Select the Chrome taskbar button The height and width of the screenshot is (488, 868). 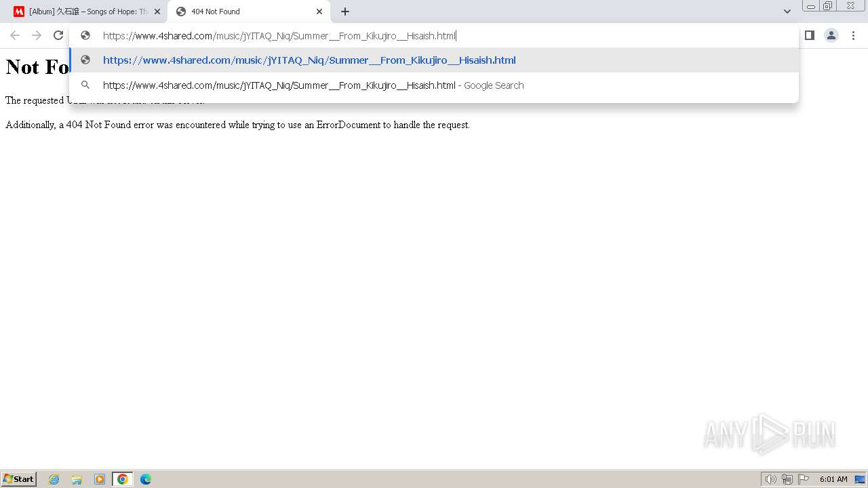[123, 479]
